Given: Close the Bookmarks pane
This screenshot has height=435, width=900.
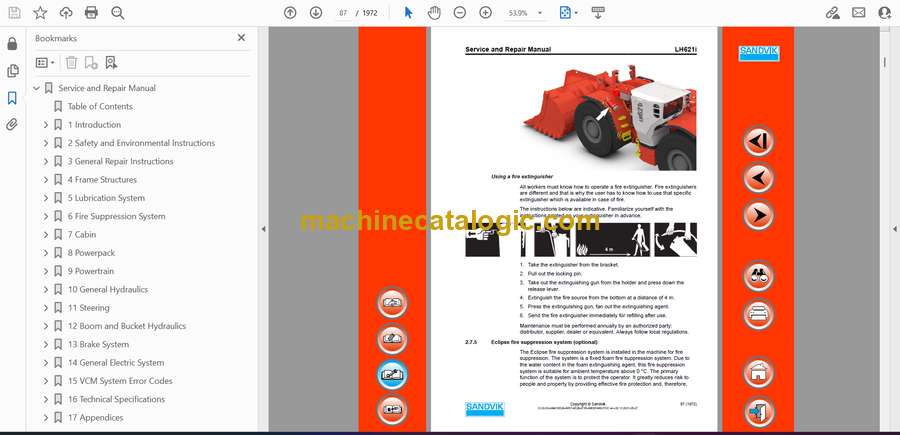Looking at the screenshot, I should pos(241,38).
